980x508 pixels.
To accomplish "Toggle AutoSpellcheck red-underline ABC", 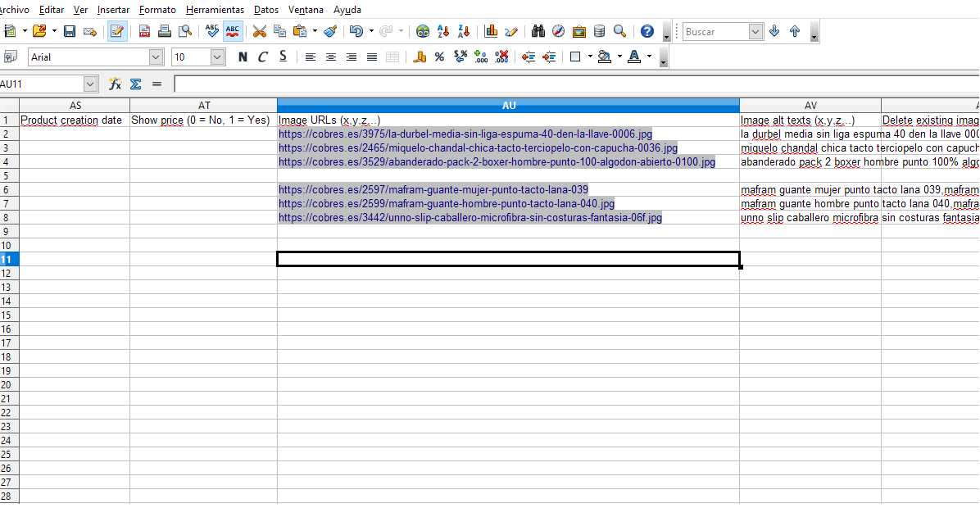I will tap(233, 31).
